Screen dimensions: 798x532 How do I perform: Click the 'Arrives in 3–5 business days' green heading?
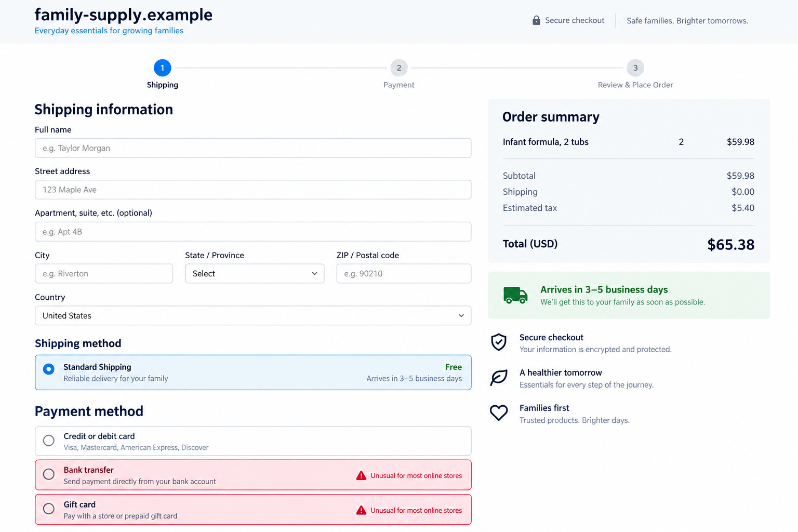click(604, 289)
